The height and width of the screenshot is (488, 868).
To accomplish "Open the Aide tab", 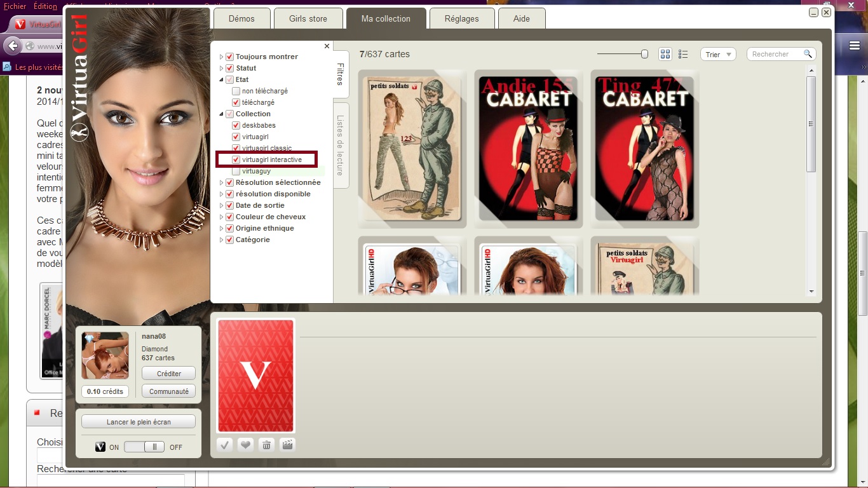I will point(522,18).
